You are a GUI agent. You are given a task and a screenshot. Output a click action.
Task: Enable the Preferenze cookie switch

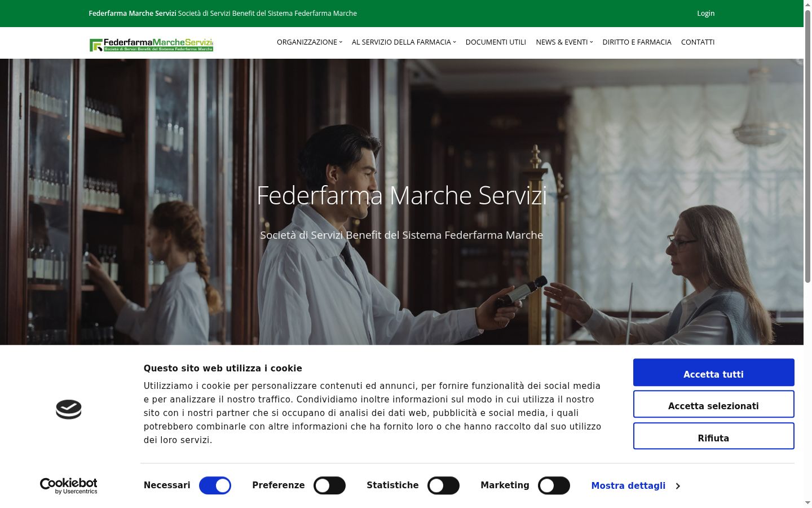329,485
